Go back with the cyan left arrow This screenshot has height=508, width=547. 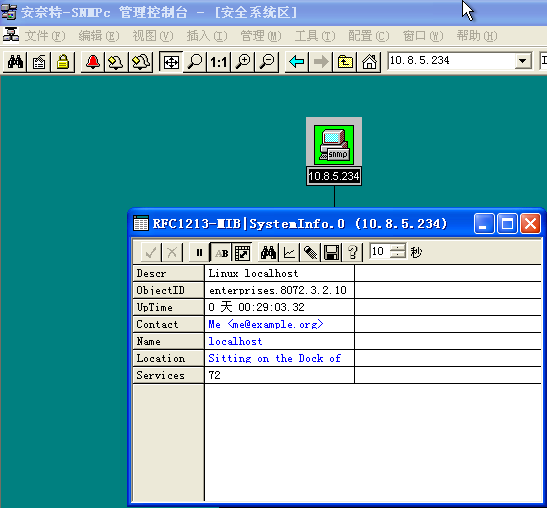point(297,62)
